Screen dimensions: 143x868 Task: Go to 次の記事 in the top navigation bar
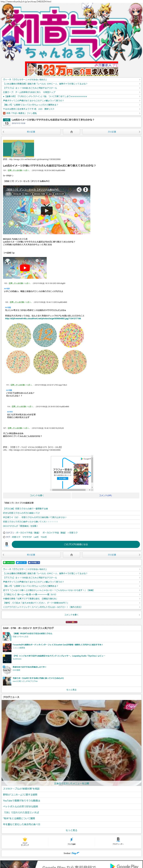(112, 132)
